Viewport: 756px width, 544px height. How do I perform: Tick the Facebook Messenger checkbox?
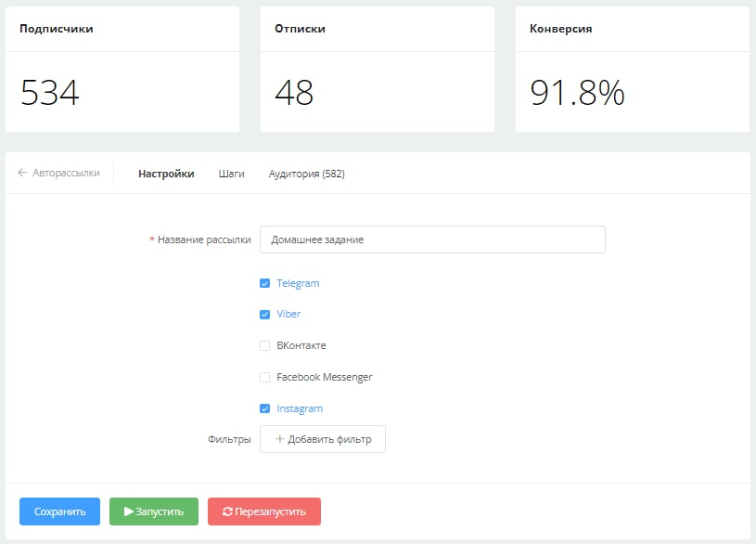[265, 378]
